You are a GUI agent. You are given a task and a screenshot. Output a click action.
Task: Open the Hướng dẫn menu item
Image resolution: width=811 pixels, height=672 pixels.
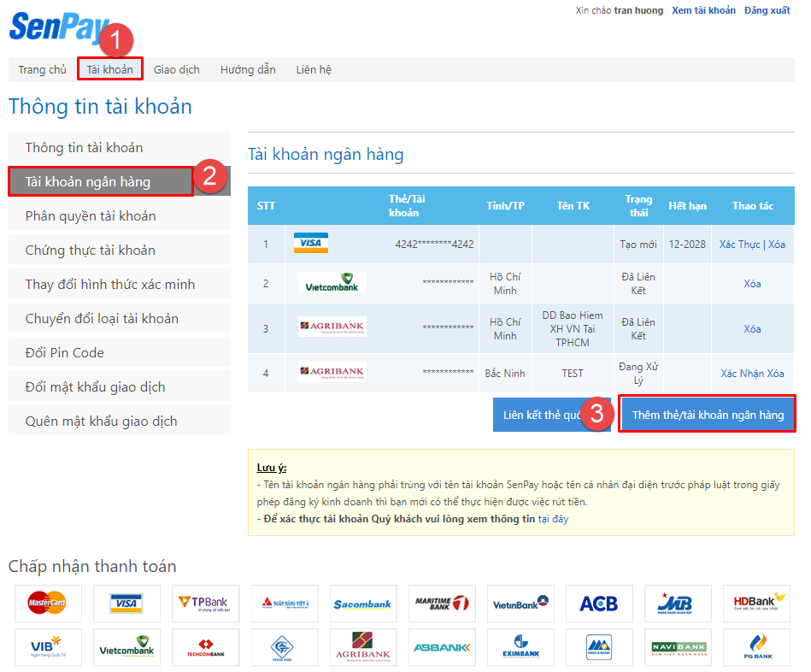tap(248, 69)
